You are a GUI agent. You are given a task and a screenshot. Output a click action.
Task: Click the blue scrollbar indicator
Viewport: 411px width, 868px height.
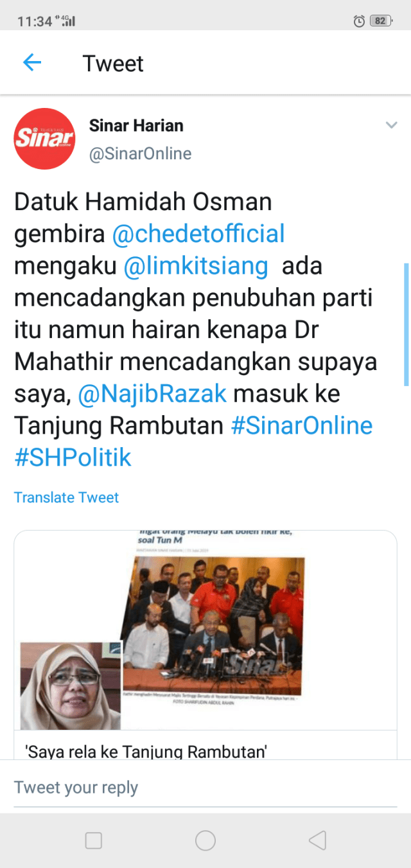coord(406,324)
